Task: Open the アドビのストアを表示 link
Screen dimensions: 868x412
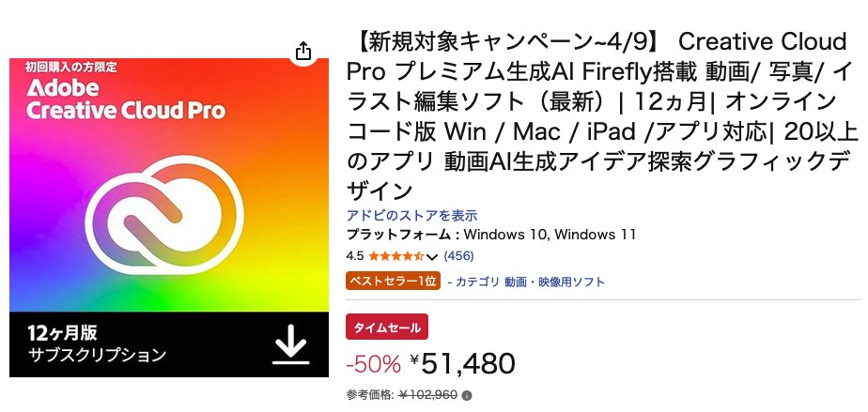Action: coord(411,216)
